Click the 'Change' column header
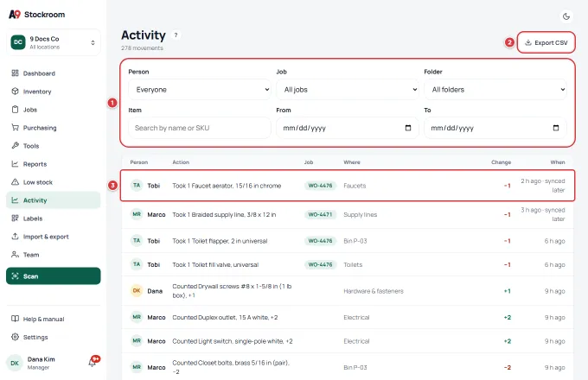The height and width of the screenshot is (380, 588). coord(501,162)
